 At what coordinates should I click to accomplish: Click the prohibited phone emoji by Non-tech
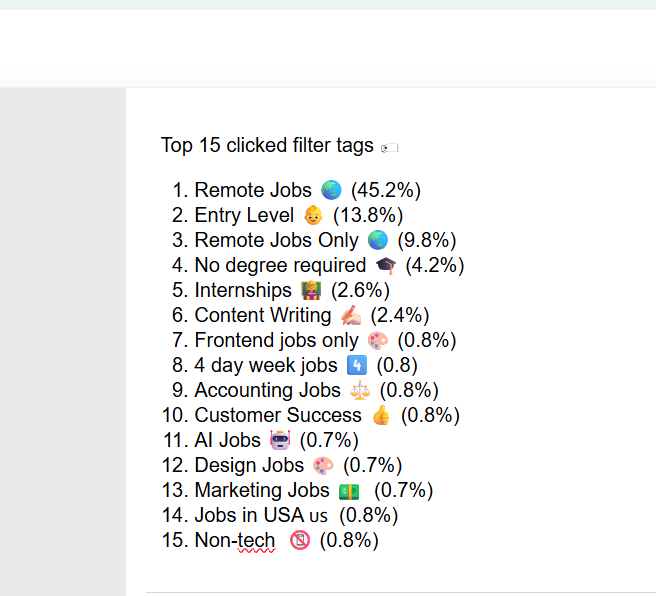point(299,541)
